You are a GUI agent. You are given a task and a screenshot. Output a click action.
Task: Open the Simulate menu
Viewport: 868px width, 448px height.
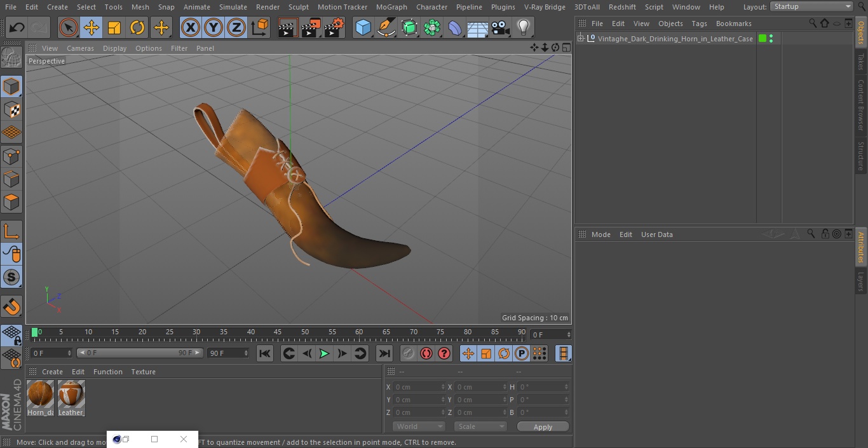point(233,7)
